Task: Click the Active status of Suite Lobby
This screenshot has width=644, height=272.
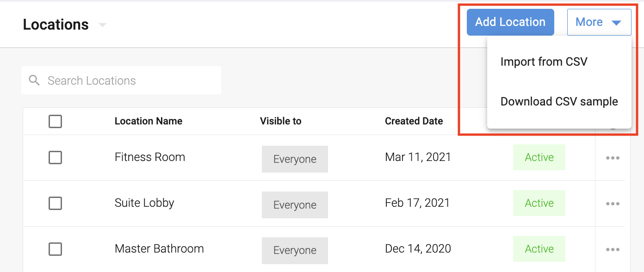Action: click(539, 203)
